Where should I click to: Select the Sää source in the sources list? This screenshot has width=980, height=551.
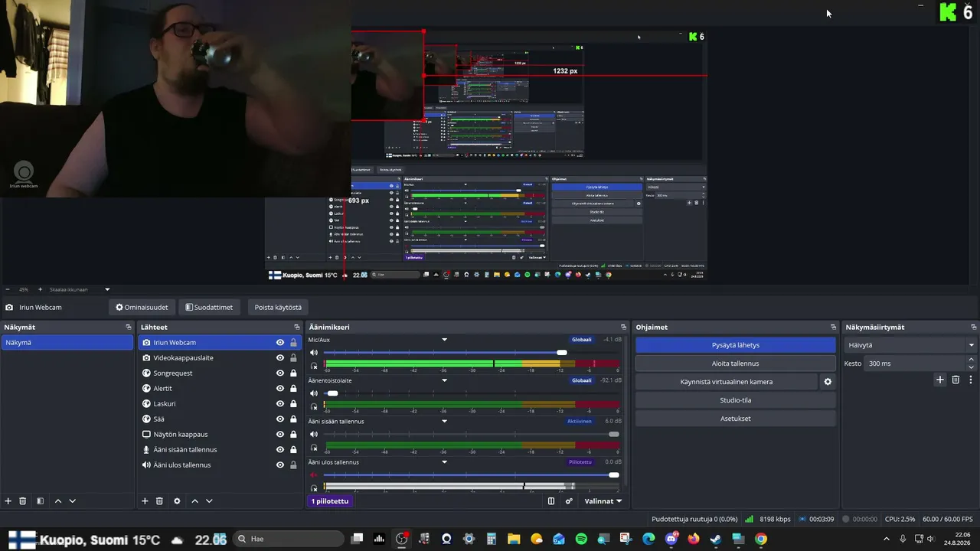(220, 419)
